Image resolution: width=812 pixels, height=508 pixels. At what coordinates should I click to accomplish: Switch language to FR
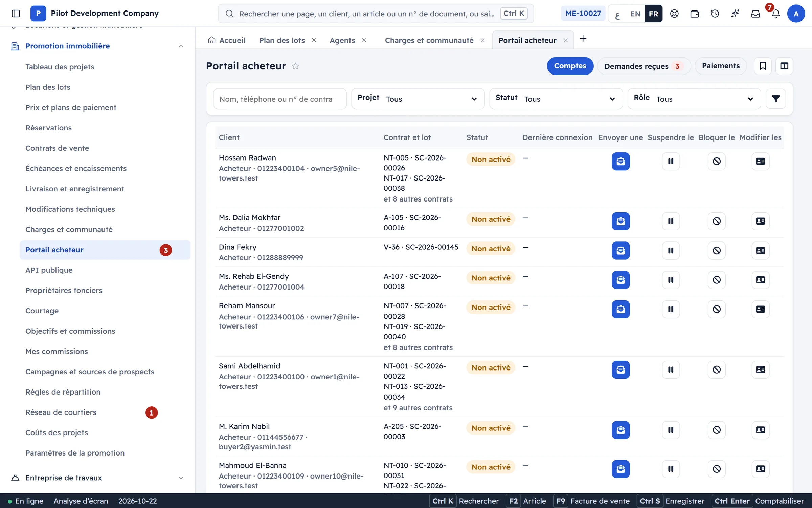(653, 14)
